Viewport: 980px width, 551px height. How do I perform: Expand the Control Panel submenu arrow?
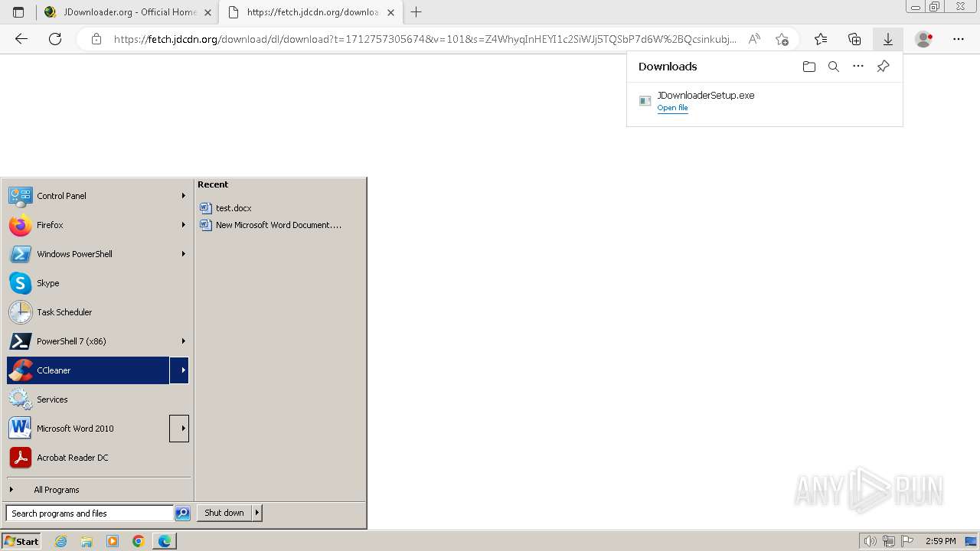pos(183,196)
